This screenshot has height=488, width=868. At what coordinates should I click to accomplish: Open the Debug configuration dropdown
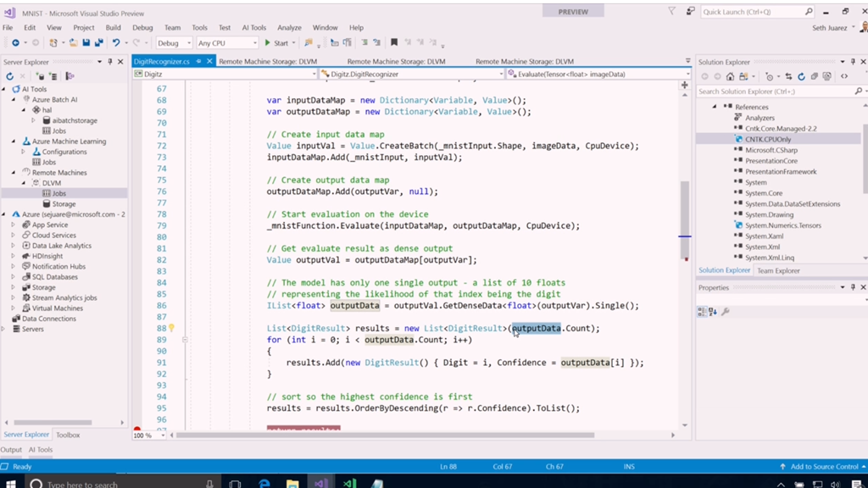173,43
